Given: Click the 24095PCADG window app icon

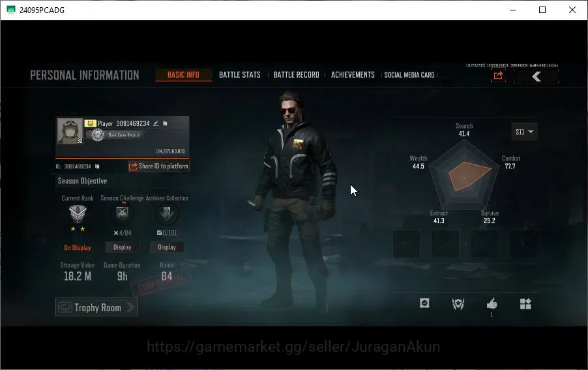Looking at the screenshot, I should (11, 10).
